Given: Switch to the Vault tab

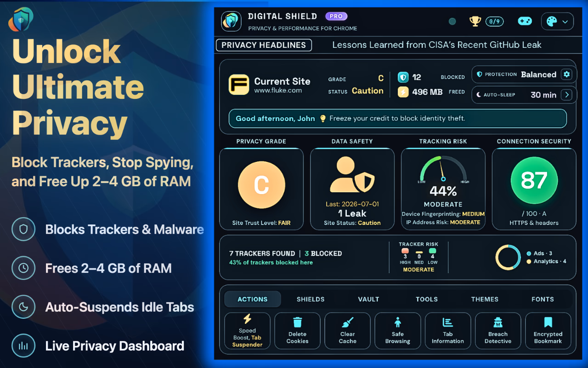Looking at the screenshot, I should pos(369,299).
